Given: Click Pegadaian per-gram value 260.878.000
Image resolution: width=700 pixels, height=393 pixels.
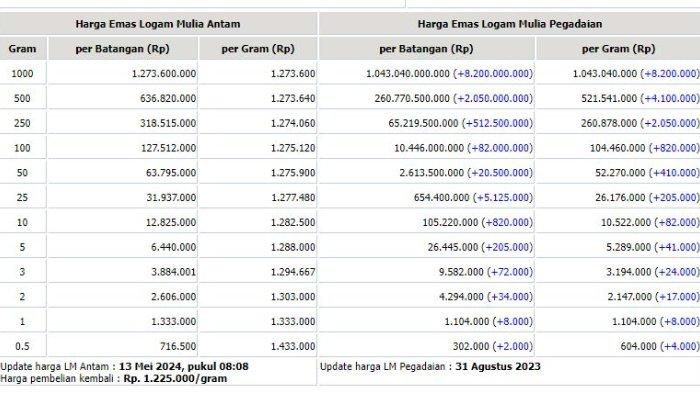Looking at the screenshot, I should (609, 123).
